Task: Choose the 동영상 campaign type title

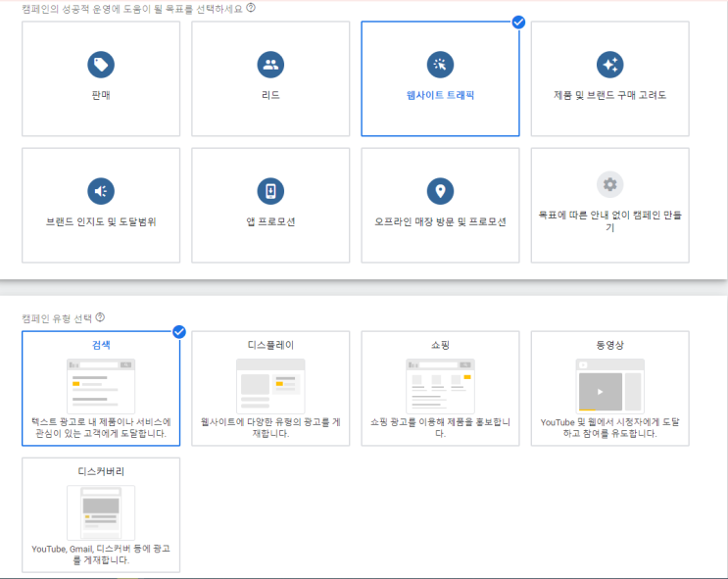Action: click(x=610, y=345)
